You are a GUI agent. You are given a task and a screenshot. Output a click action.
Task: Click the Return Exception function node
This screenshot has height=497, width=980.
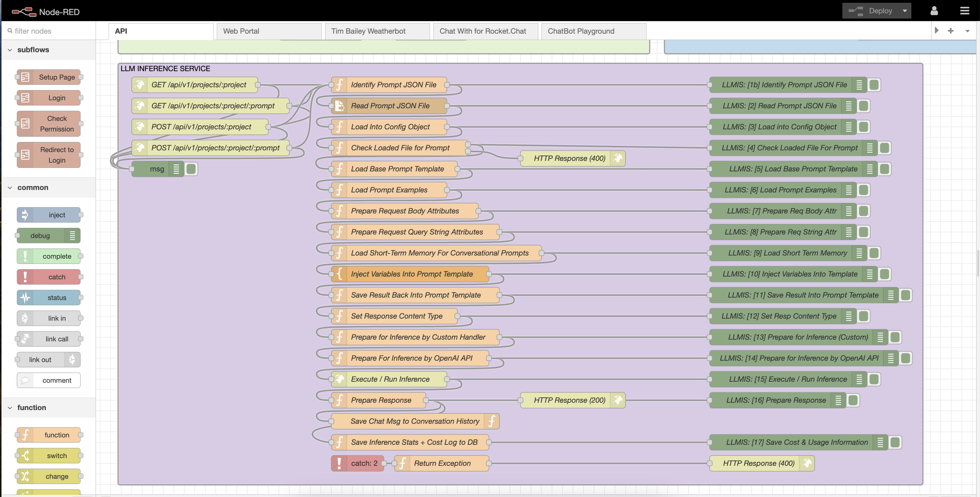pos(441,463)
